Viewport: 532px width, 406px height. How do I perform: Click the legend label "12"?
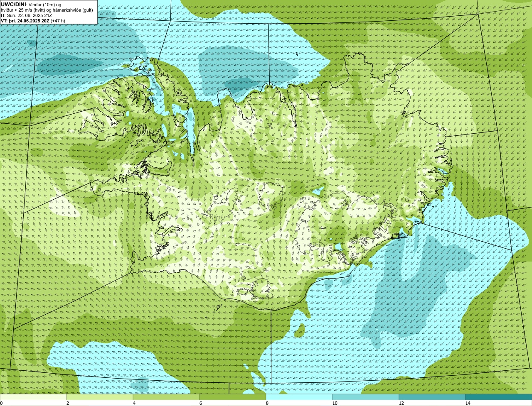(401, 403)
